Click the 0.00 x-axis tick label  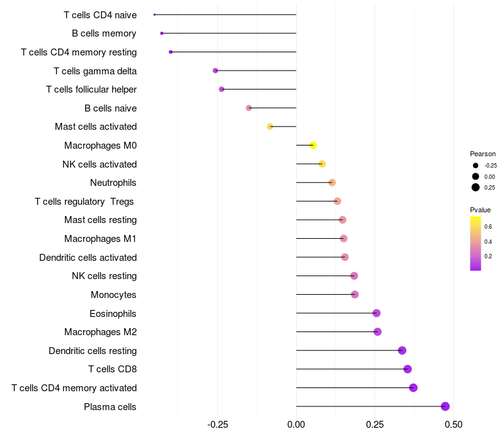tap(296, 425)
